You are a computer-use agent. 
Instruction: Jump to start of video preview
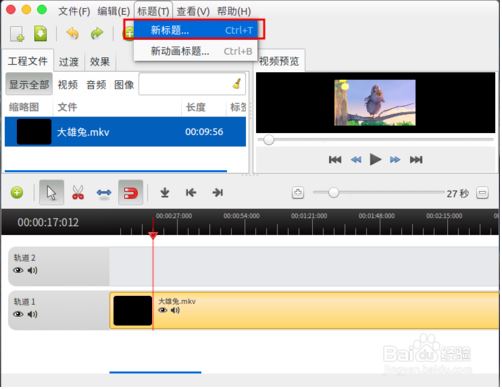click(x=335, y=160)
